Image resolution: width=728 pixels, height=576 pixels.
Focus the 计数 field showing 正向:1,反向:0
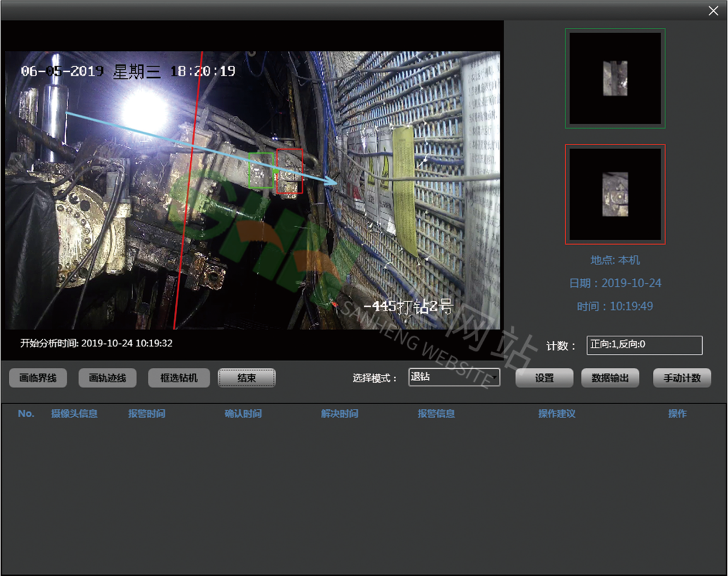(x=644, y=345)
